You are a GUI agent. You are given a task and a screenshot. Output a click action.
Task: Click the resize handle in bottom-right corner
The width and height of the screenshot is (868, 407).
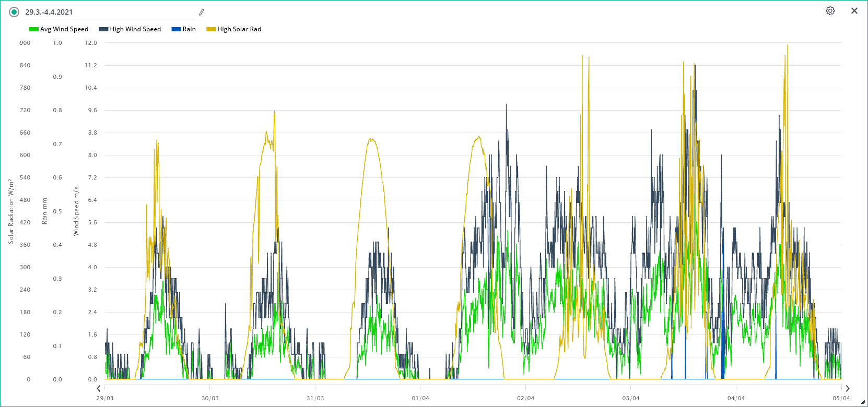point(863,402)
